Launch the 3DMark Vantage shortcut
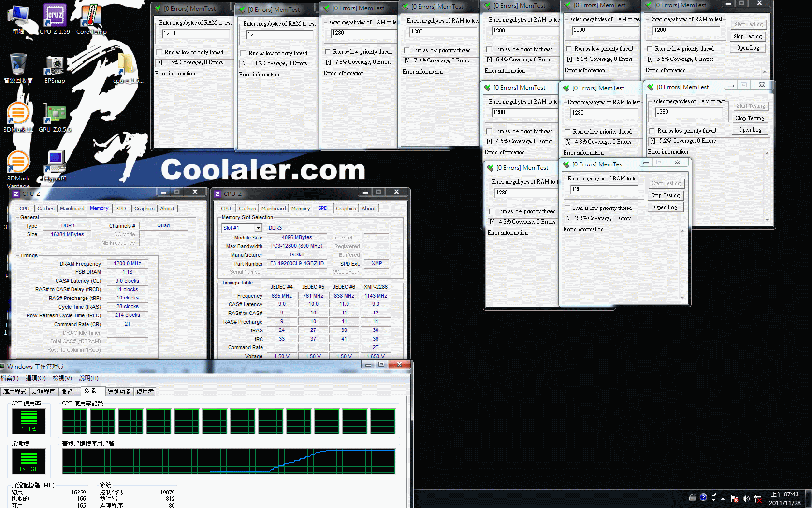Viewport: 812px width, 508px height. (18, 168)
